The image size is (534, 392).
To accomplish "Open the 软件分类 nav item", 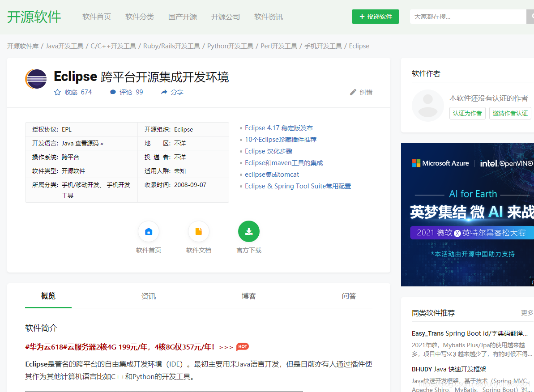I will pyautogui.click(x=140, y=17).
